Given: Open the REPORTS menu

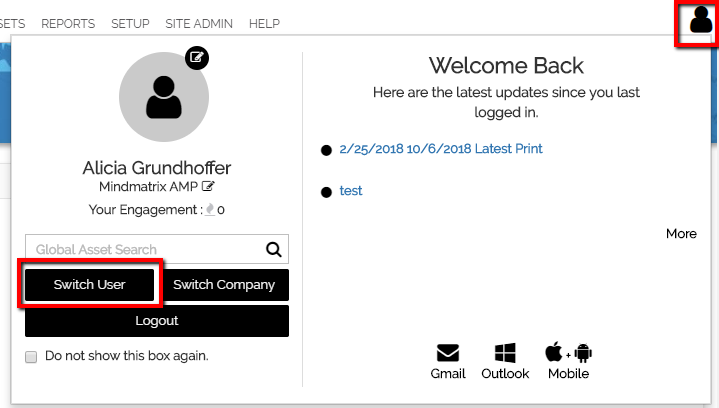Looking at the screenshot, I should [68, 23].
